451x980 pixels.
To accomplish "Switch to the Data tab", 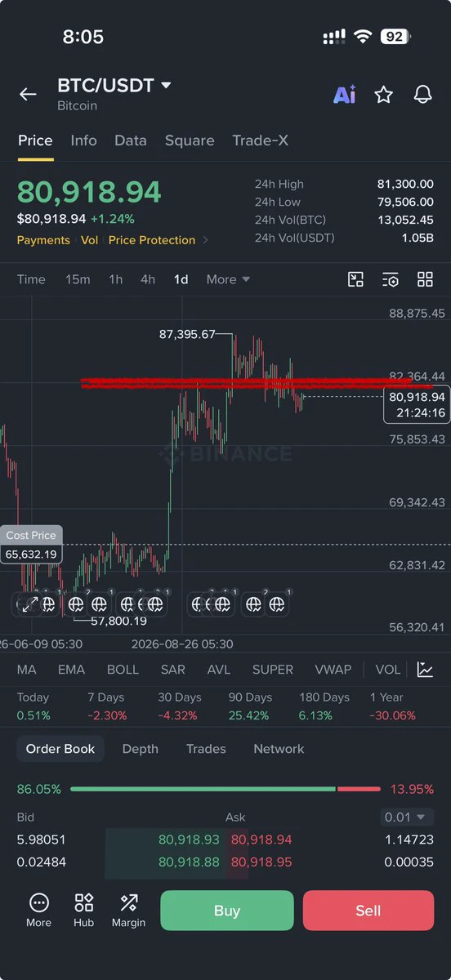I will pyautogui.click(x=131, y=140).
